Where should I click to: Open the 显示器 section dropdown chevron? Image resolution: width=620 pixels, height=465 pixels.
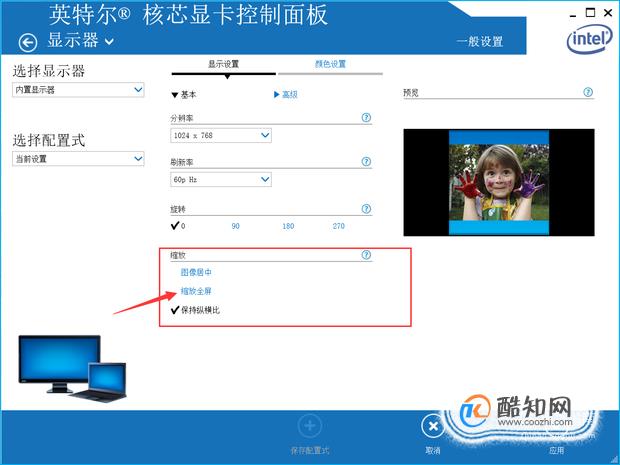click(109, 41)
